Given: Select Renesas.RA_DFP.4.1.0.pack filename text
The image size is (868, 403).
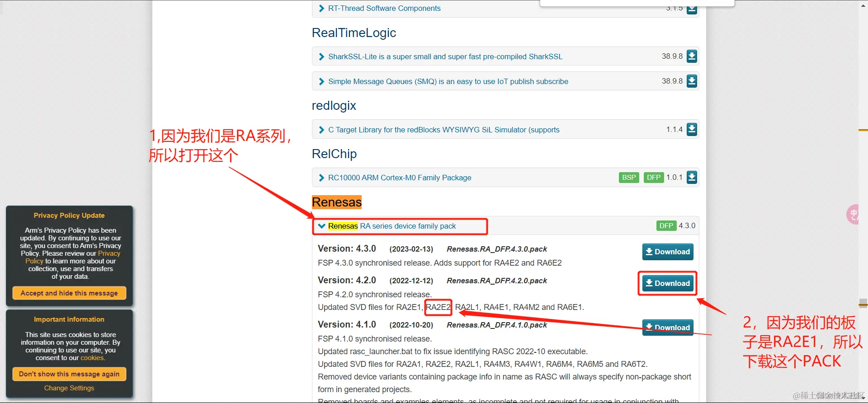Looking at the screenshot, I should [x=497, y=325].
